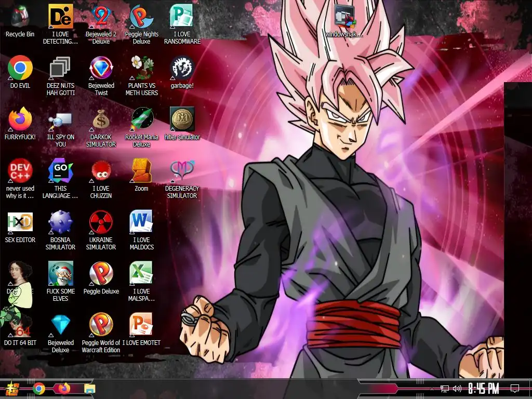This screenshot has height=399, width=532.
Task: Open the volume tray icon
Action: 457,389
